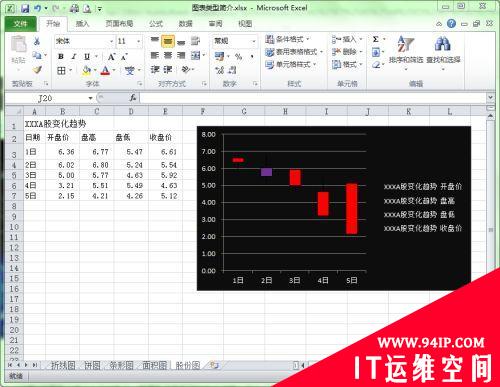Expand the font name dropdown
Screen dimensions: 500x387
[111, 41]
